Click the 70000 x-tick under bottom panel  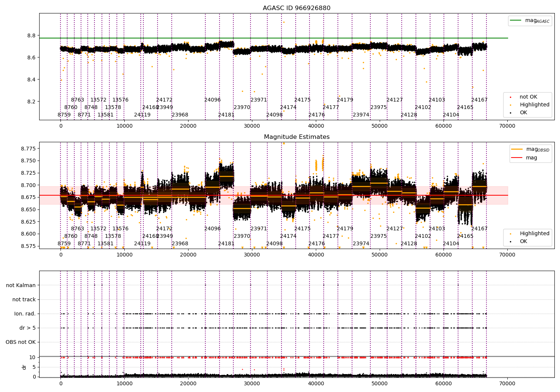pyautogui.click(x=507, y=383)
